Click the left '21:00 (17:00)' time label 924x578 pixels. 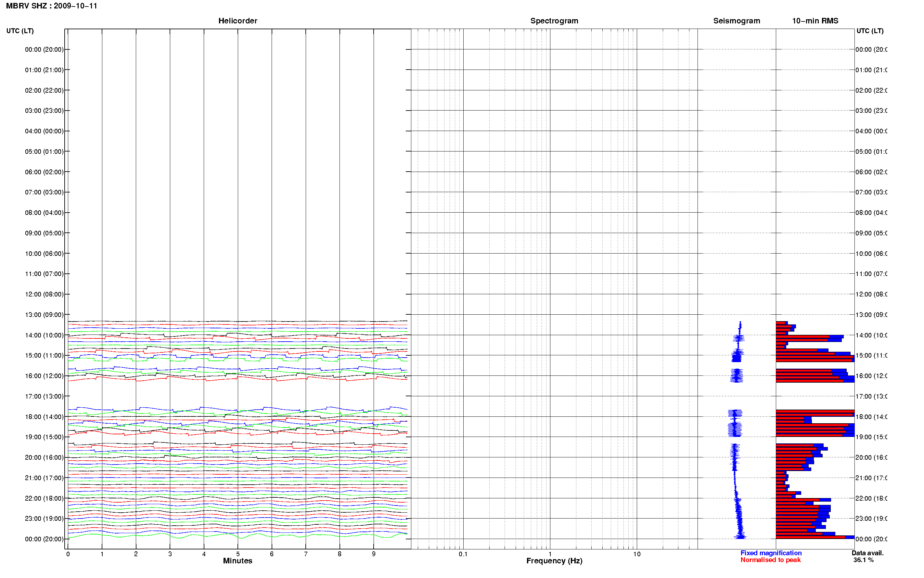44,478
